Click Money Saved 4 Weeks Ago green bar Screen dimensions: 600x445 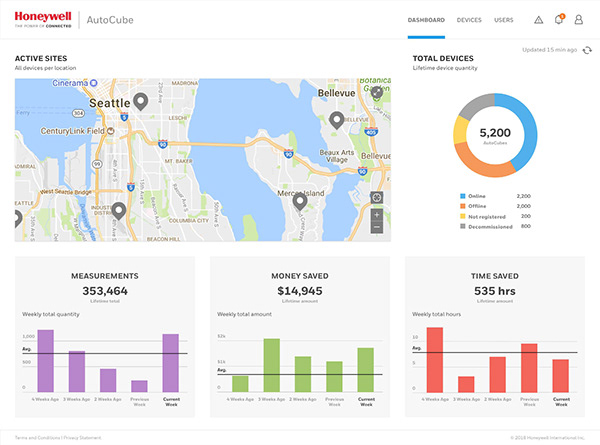click(x=240, y=384)
